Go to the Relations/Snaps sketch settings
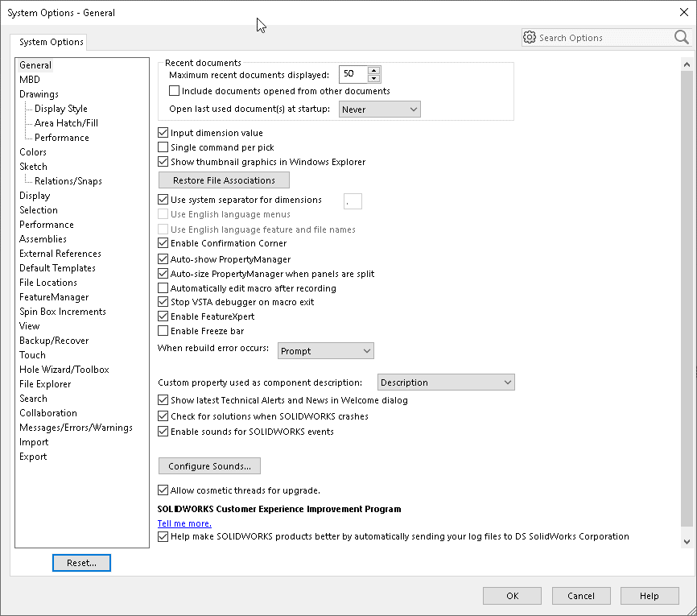Image resolution: width=697 pixels, height=616 pixels. tap(68, 181)
